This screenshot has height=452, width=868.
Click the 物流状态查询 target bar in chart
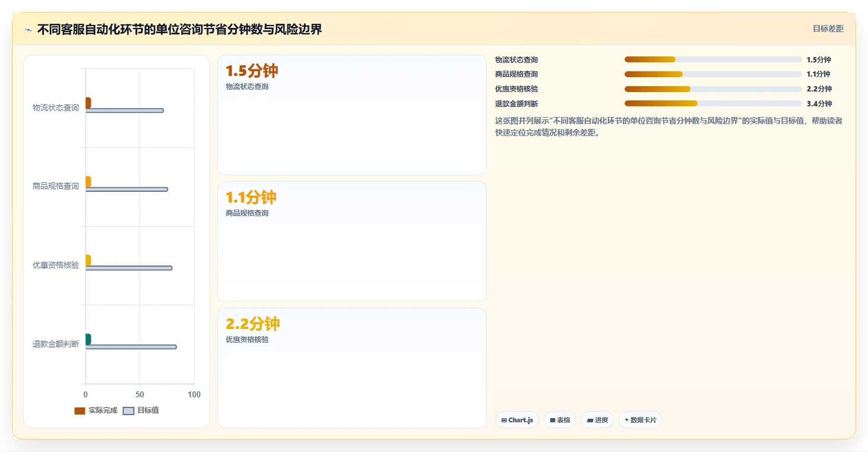[x=125, y=110]
